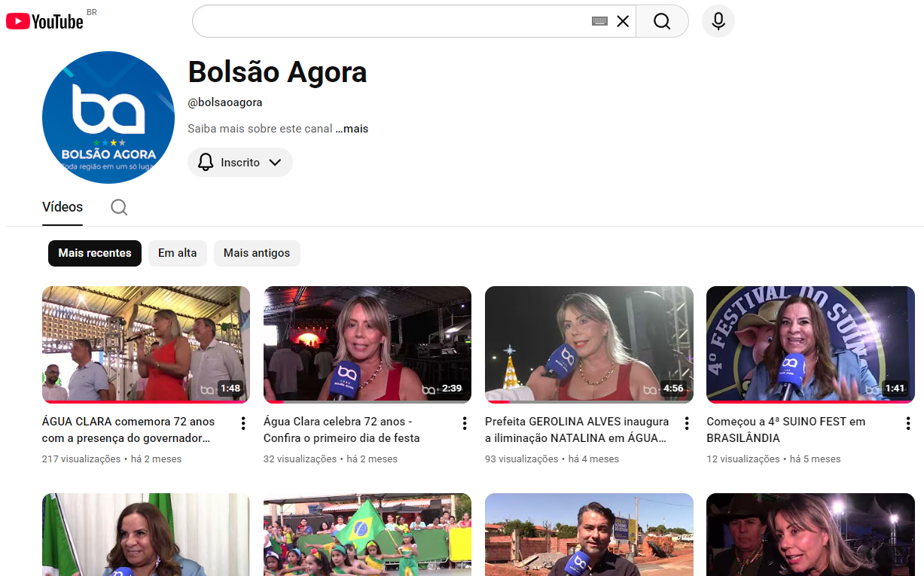924x576 pixels.
Task: Open options menu for 'Começou a 4ª SUINO FEST'
Action: coord(908,423)
